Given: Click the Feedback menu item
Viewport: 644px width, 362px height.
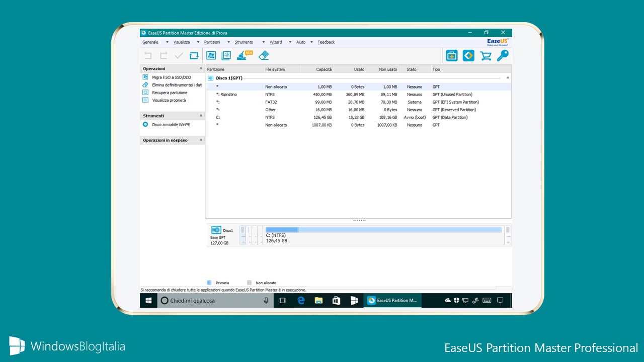Looking at the screenshot, I should tap(326, 42).
